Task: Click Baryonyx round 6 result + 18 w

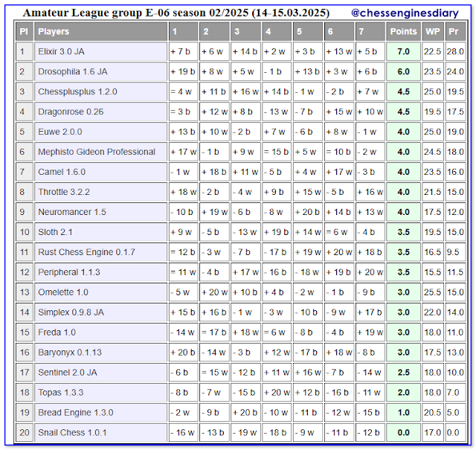Action: coord(339,353)
